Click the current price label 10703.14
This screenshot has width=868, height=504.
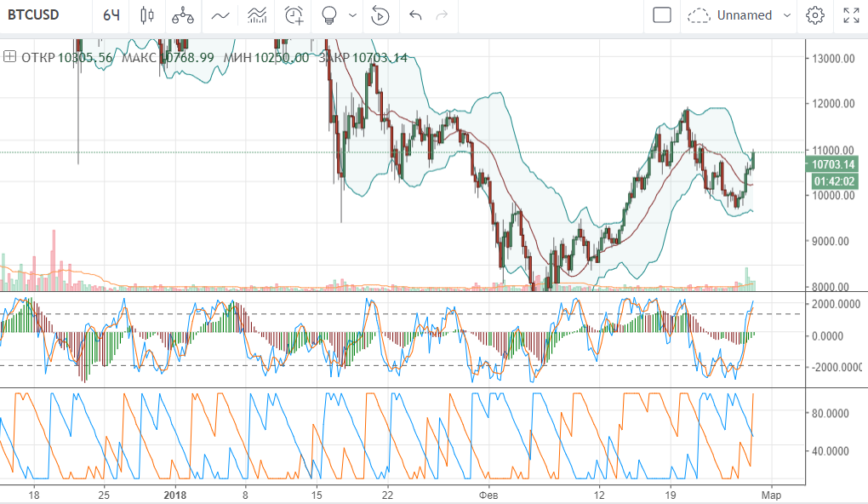[834, 164]
